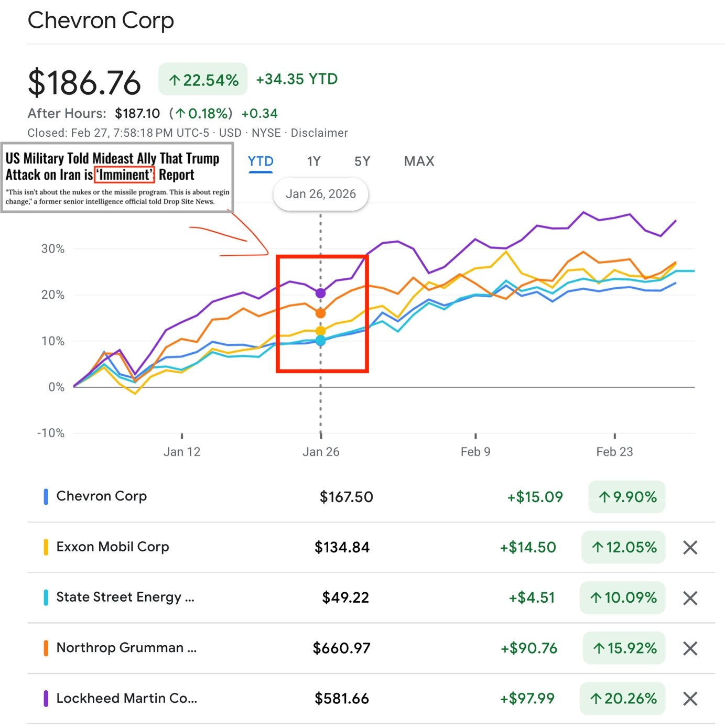
Task: Remove Northrop Grumman comparison
Action: [690, 648]
